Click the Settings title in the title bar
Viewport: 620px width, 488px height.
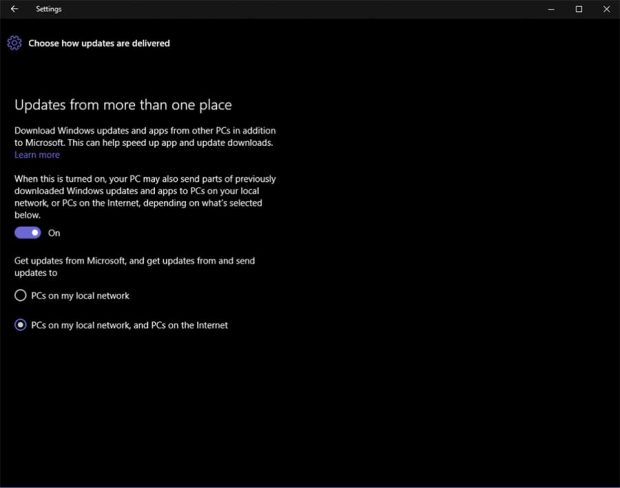tap(49, 9)
